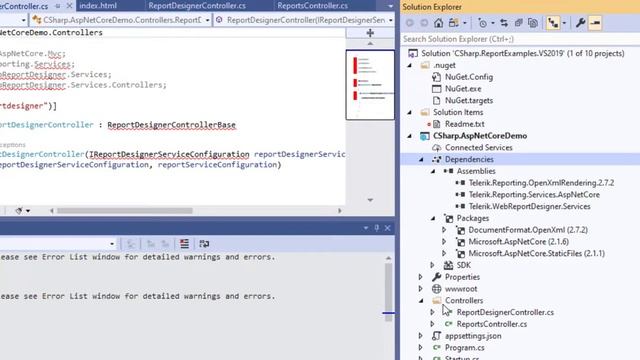Click the Clear All icon in Output toolbar
Viewport: 640px width, 360px height.
184,244
